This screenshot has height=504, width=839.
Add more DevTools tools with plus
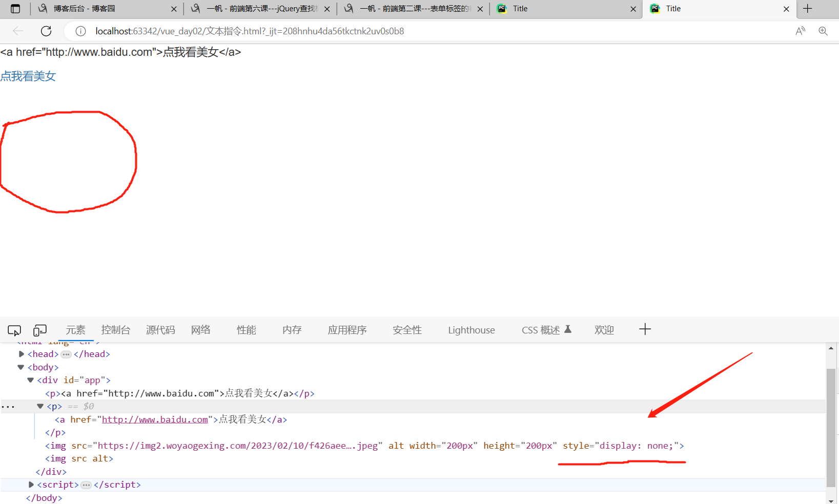(x=645, y=329)
